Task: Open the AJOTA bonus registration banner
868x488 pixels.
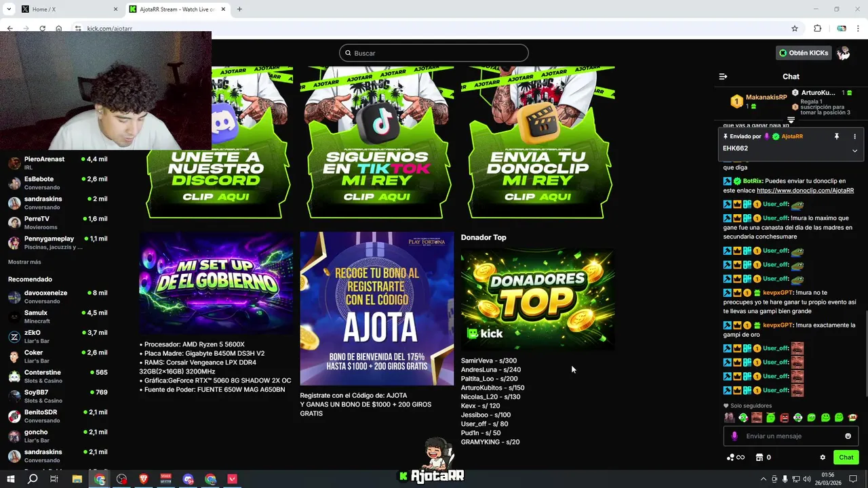Action: tap(377, 309)
